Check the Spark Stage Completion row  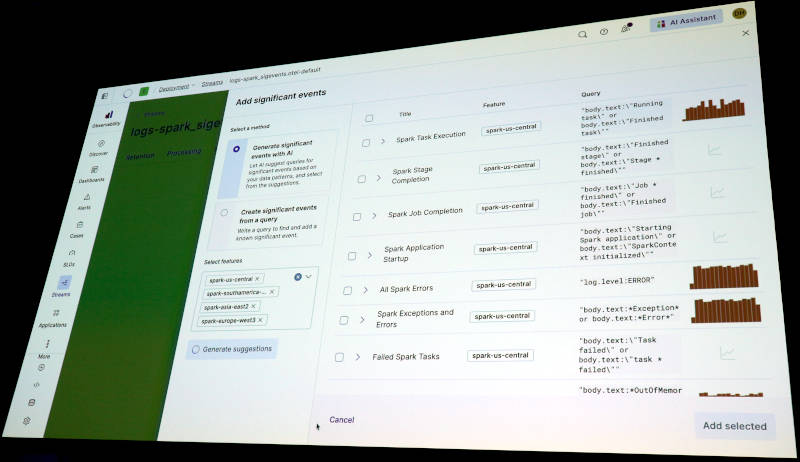[x=361, y=179]
